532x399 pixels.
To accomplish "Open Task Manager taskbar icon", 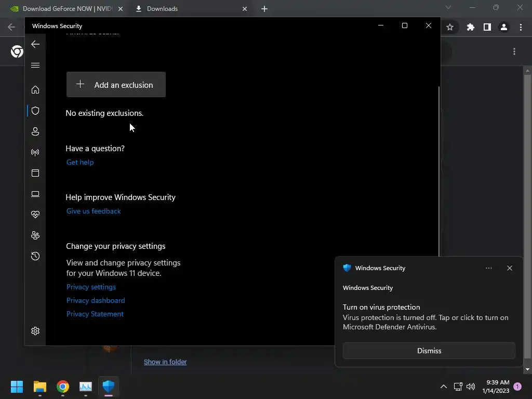I will tap(86, 387).
